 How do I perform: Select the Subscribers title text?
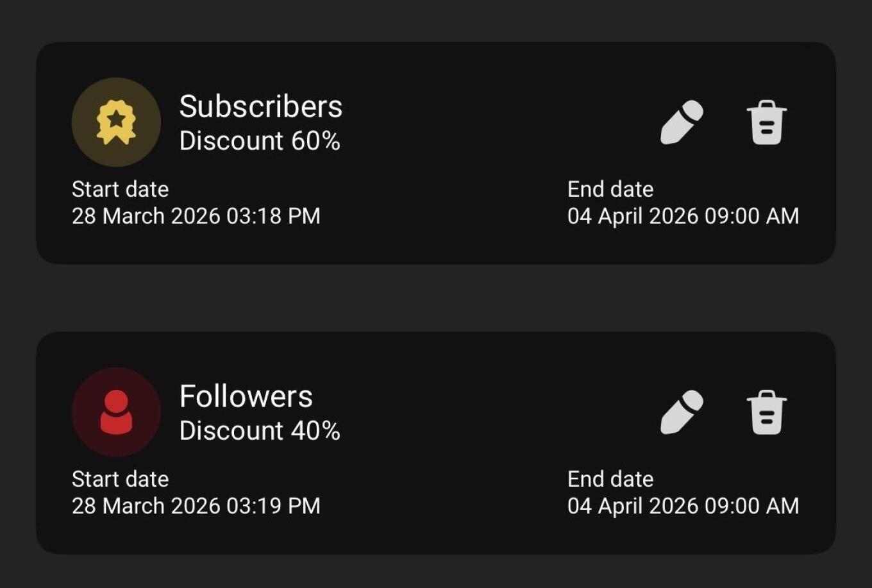tap(260, 106)
